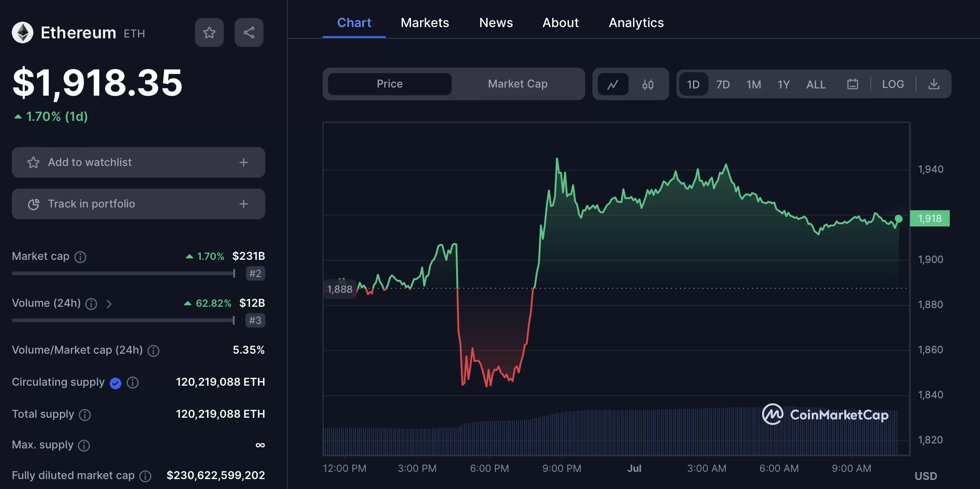
Task: Switch to Price chart display
Action: coord(389,83)
